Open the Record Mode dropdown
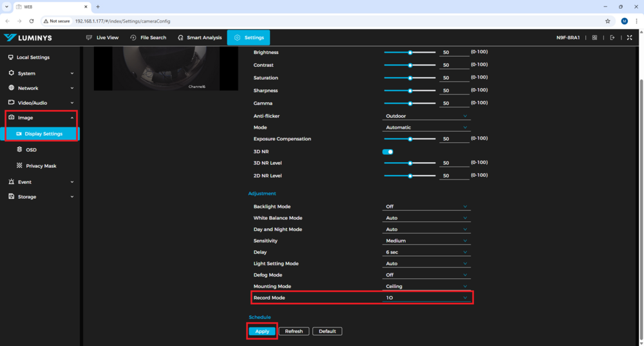644x346 pixels. pos(426,298)
